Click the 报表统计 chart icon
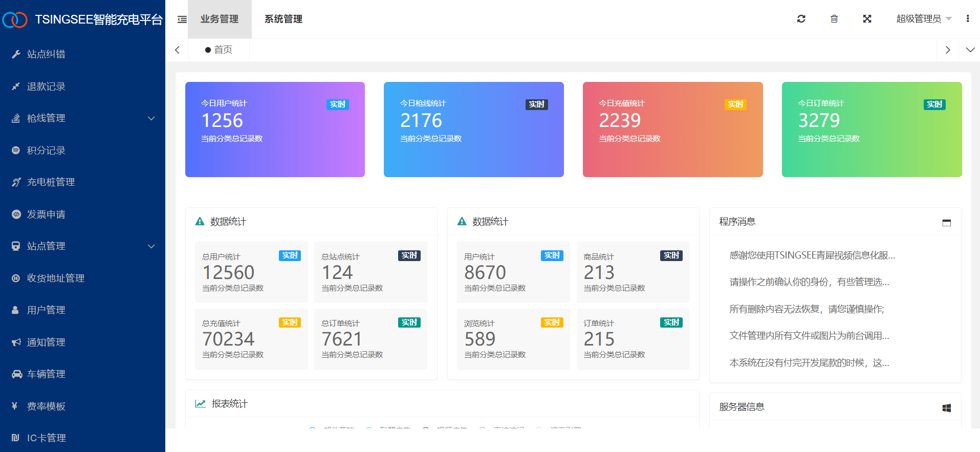 pos(200,404)
